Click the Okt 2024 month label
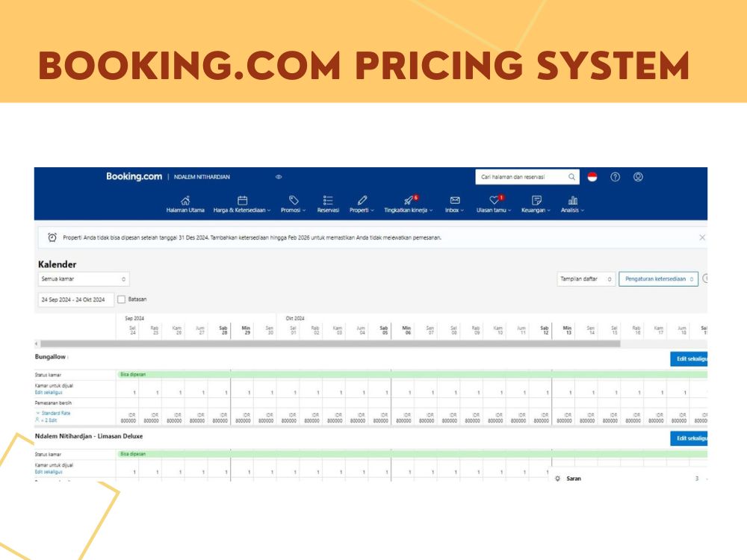747x560 pixels. [x=295, y=318]
